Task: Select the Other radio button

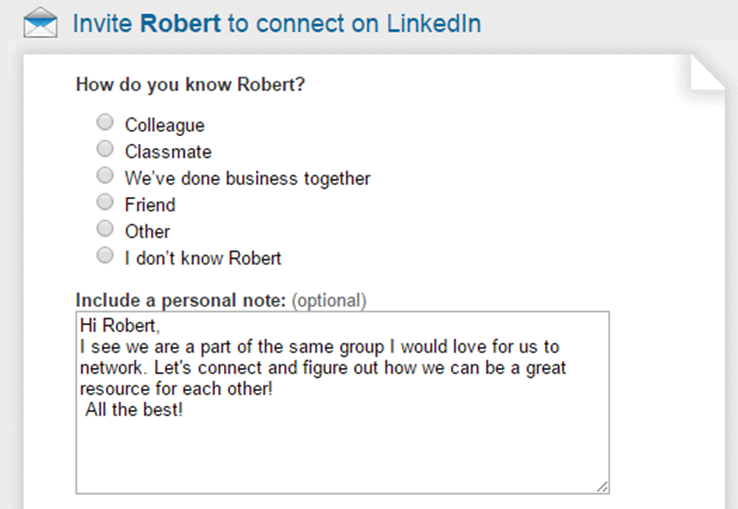Action: click(104, 229)
